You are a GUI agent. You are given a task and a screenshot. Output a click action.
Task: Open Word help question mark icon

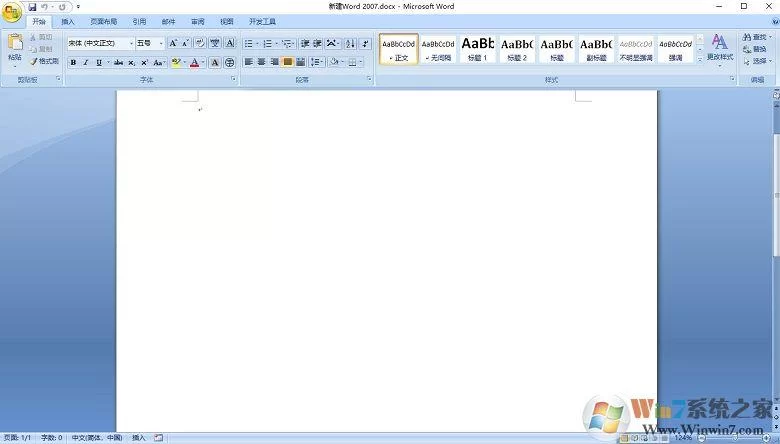click(x=775, y=21)
